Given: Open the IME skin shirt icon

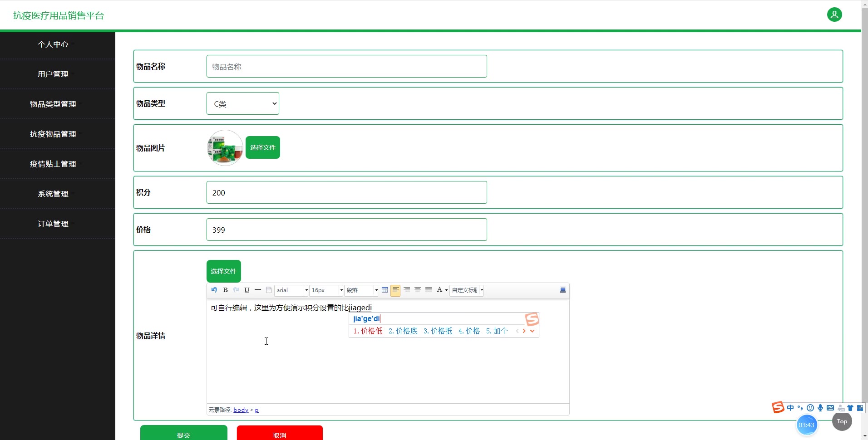Looking at the screenshot, I should coord(850,408).
